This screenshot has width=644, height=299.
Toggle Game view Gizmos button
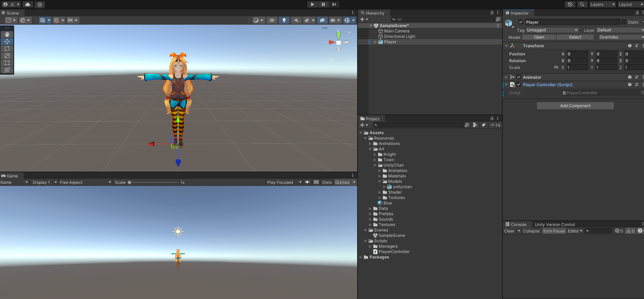point(342,182)
